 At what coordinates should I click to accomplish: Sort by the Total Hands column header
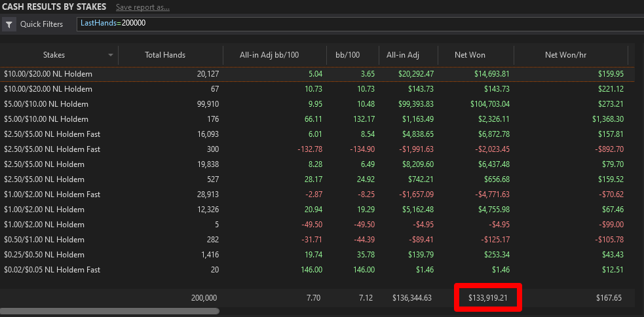165,55
